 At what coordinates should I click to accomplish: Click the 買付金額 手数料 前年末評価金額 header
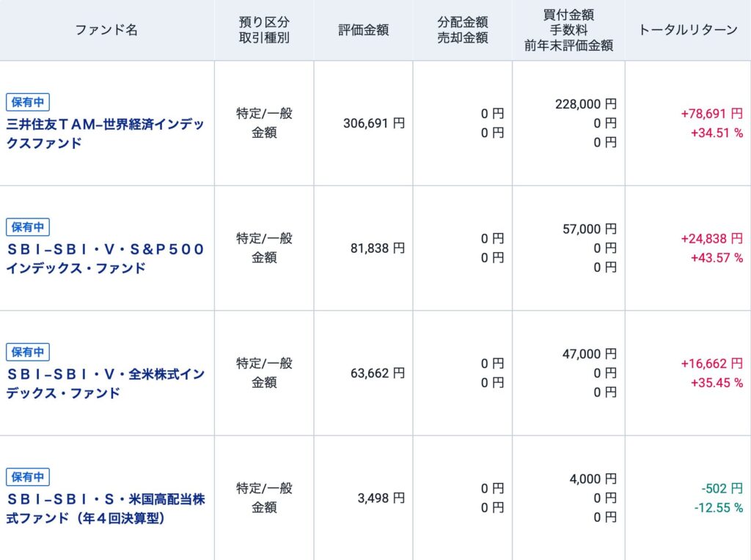(568, 30)
